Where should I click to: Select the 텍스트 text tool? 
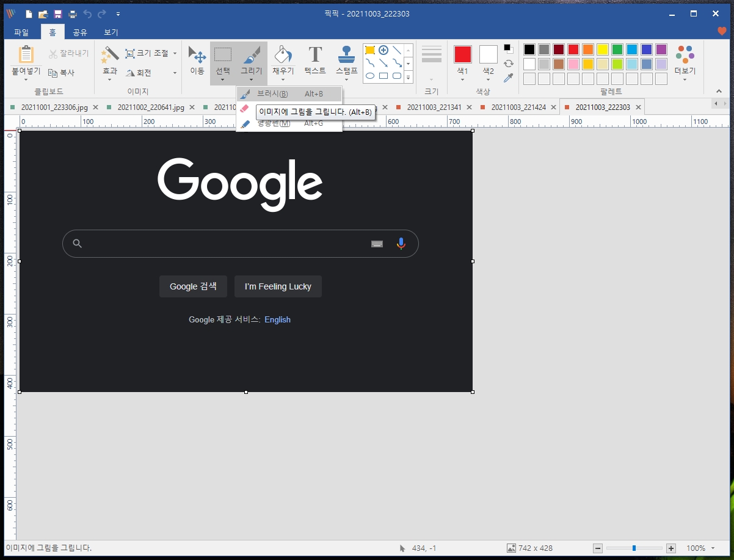tap(315, 60)
